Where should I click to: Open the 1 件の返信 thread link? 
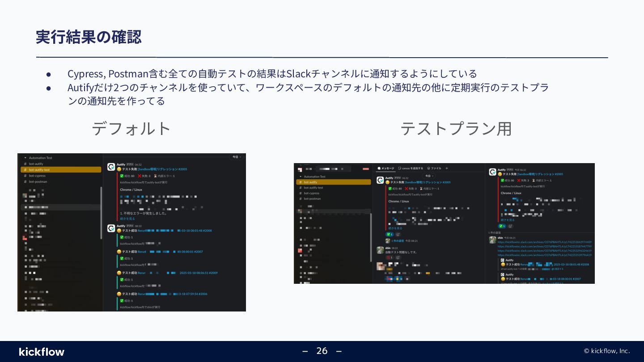pyautogui.click(x=398, y=241)
